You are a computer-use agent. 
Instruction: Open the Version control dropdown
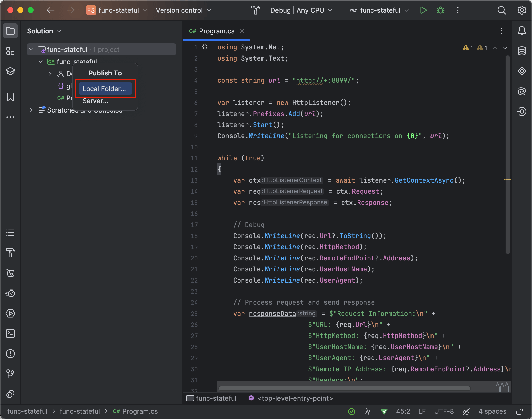(x=183, y=10)
